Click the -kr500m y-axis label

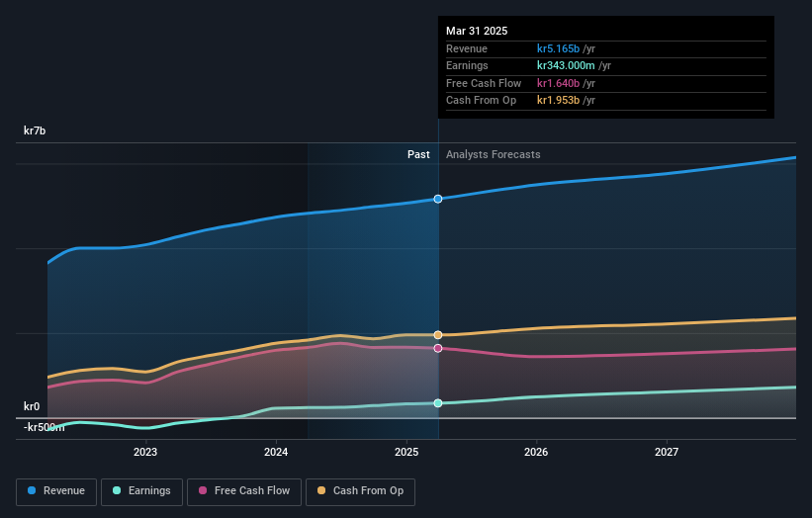tap(45, 427)
